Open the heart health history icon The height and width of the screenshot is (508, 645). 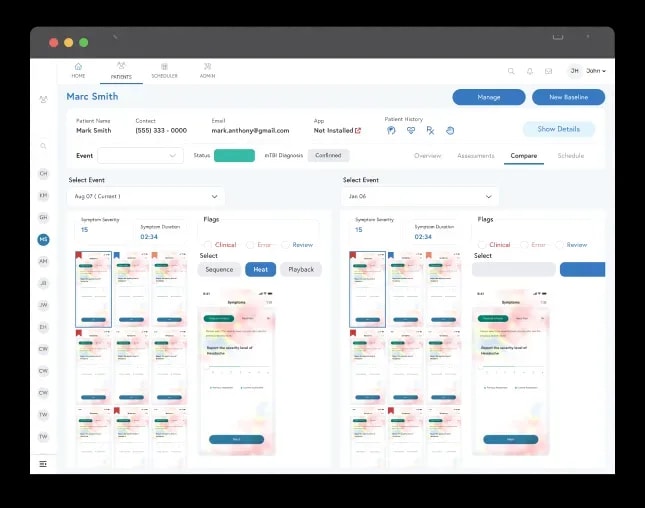point(411,130)
